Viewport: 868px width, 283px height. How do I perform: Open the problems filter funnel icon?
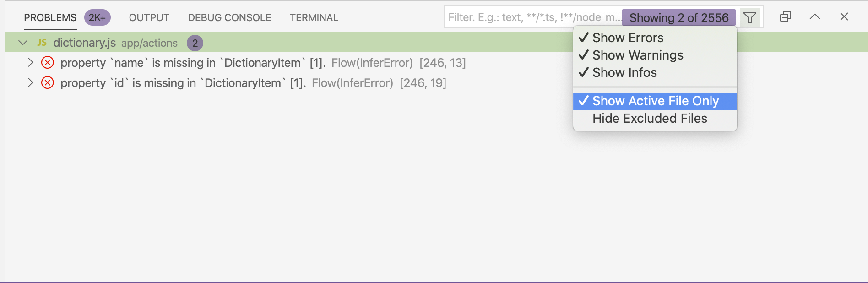(750, 17)
